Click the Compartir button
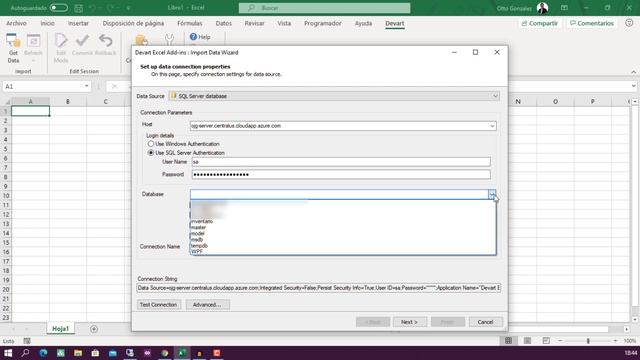The height and width of the screenshot is (360, 640). (540, 23)
